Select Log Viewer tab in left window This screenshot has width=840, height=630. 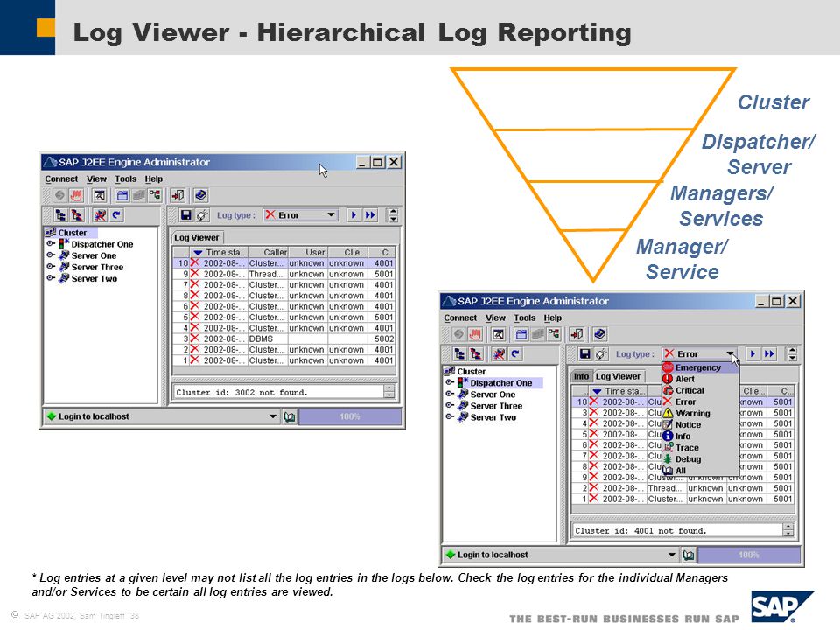(x=197, y=238)
